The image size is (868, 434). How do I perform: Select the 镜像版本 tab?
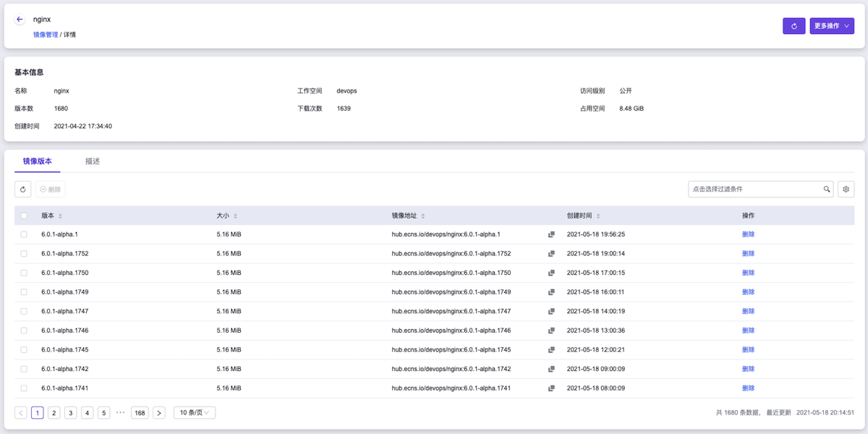click(x=38, y=161)
